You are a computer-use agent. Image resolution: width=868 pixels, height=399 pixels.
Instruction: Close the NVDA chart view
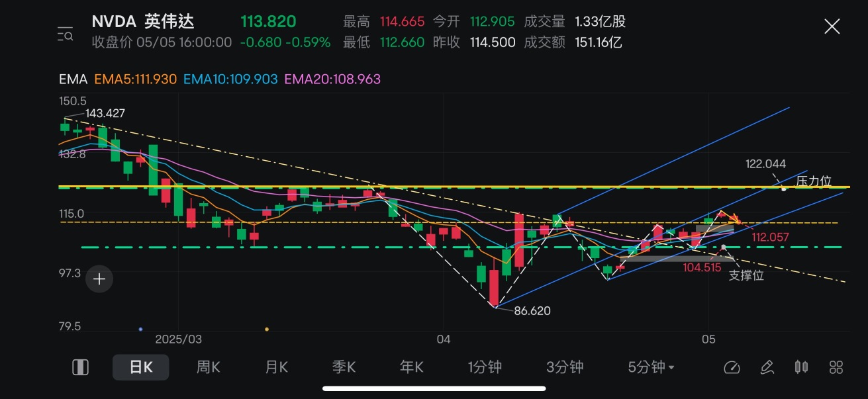(832, 26)
